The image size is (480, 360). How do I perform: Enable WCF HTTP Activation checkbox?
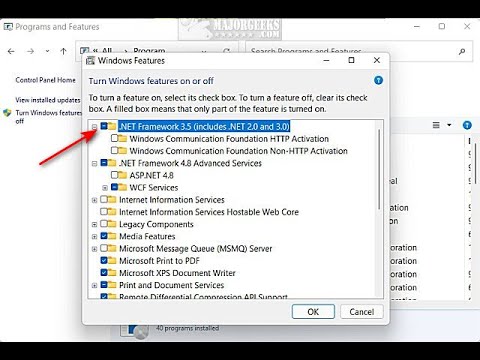pos(114,138)
